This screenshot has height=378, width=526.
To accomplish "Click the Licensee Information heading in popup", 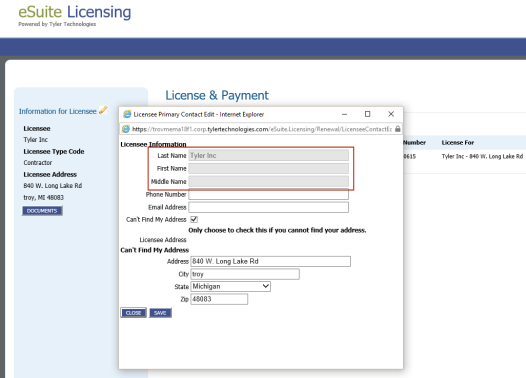I will click(153, 144).
